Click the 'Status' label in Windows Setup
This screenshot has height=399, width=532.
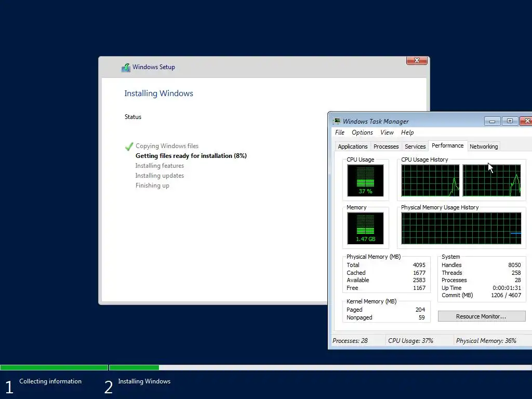(x=132, y=117)
